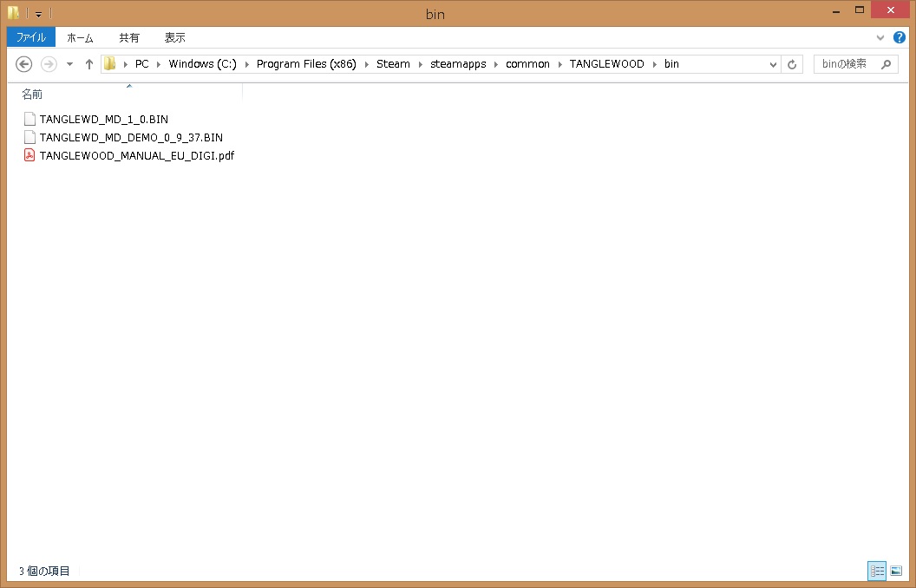916x588 pixels.
Task: Maximize the bin Explorer window
Action: (860, 10)
